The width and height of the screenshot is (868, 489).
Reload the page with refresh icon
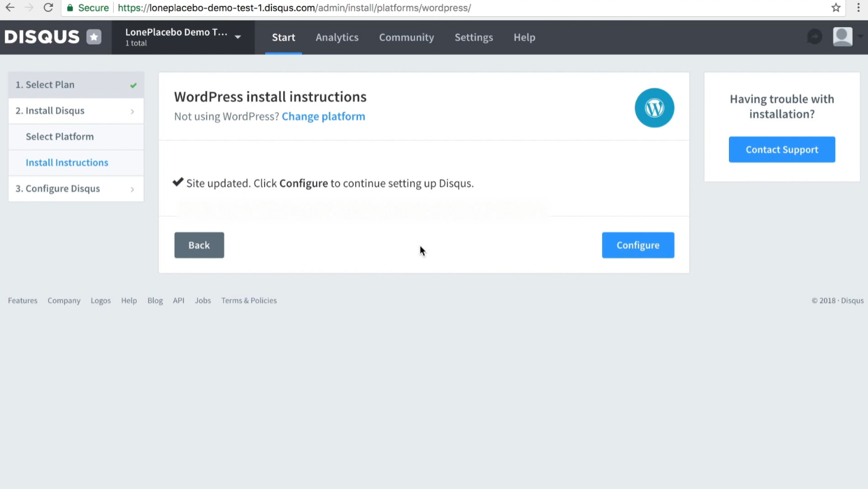tap(48, 8)
